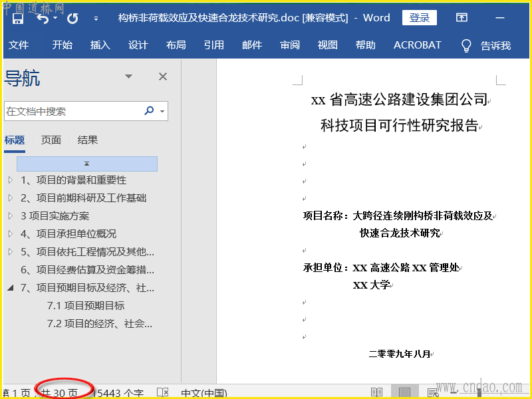Image resolution: width=532 pixels, height=399 pixels.
Task: Click the title line xx 省高速公路建设集团公司
Action: coord(400,100)
